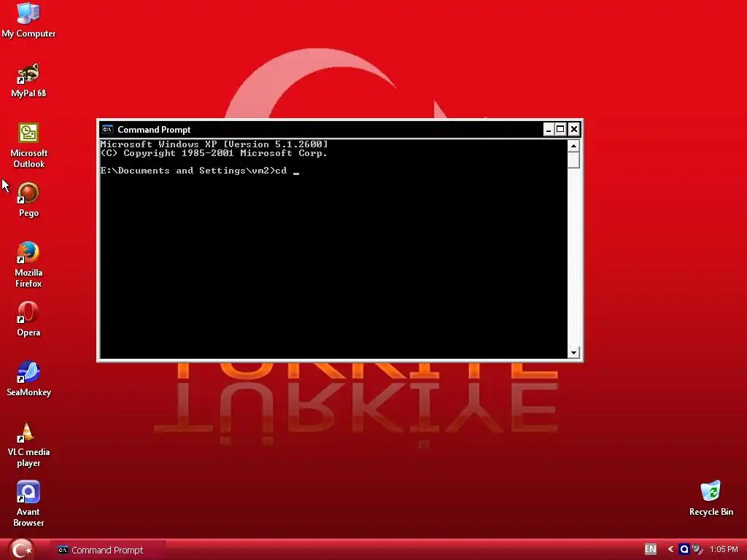Click the Avant Browser desktop icon
Image resolution: width=747 pixels, height=560 pixels.
(x=28, y=504)
